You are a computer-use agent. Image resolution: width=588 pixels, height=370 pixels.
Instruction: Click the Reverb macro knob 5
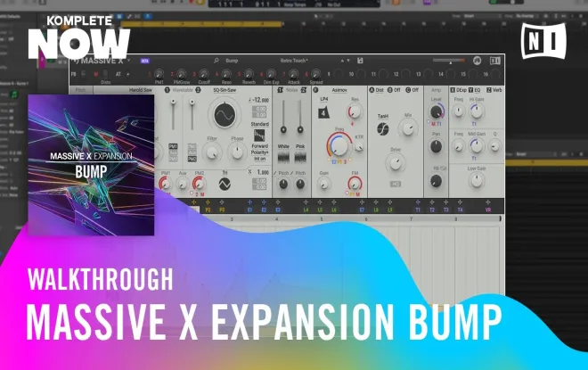coord(249,74)
